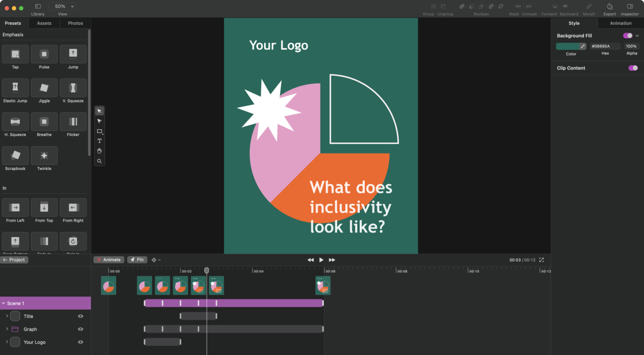Switch to the Animation tab
The width and height of the screenshot is (644, 355).
coord(620,23)
